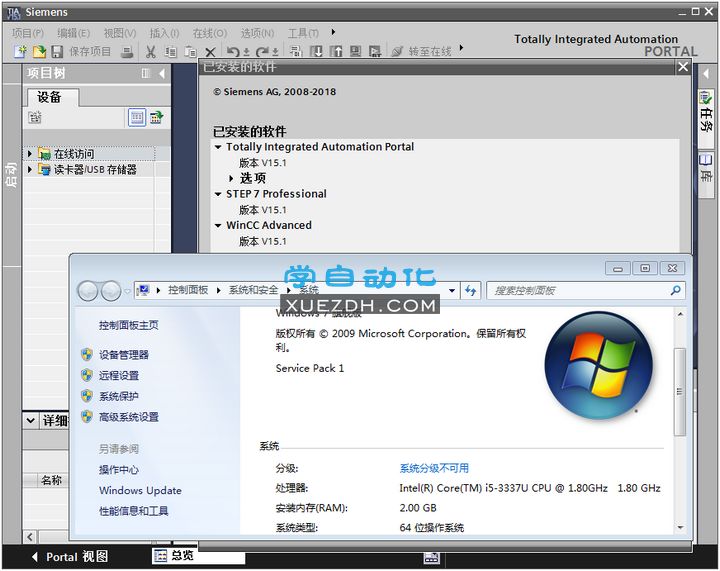
Task: Open the 在线(O) menu
Action: [x=210, y=33]
